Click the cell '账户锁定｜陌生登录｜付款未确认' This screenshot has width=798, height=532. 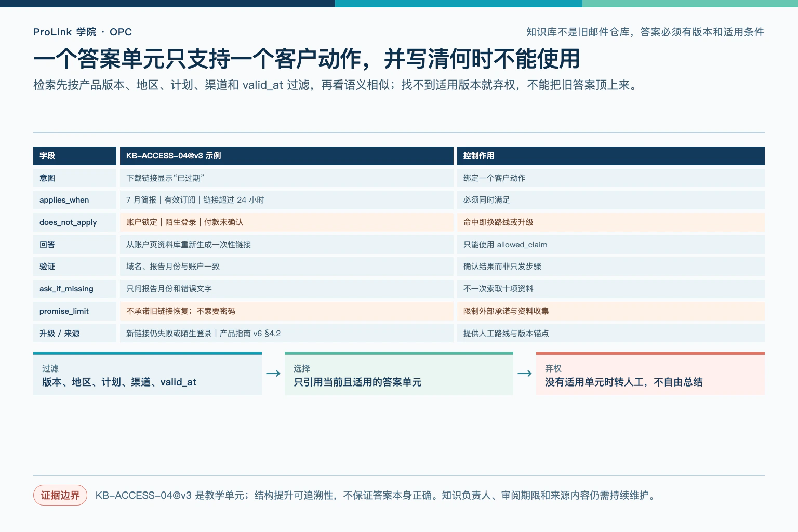click(287, 222)
